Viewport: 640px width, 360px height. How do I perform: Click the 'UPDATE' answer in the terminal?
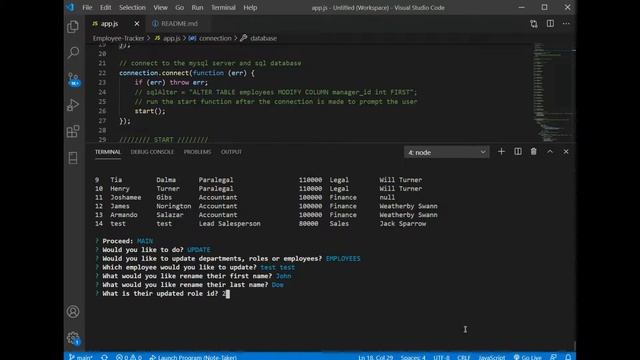pos(199,250)
